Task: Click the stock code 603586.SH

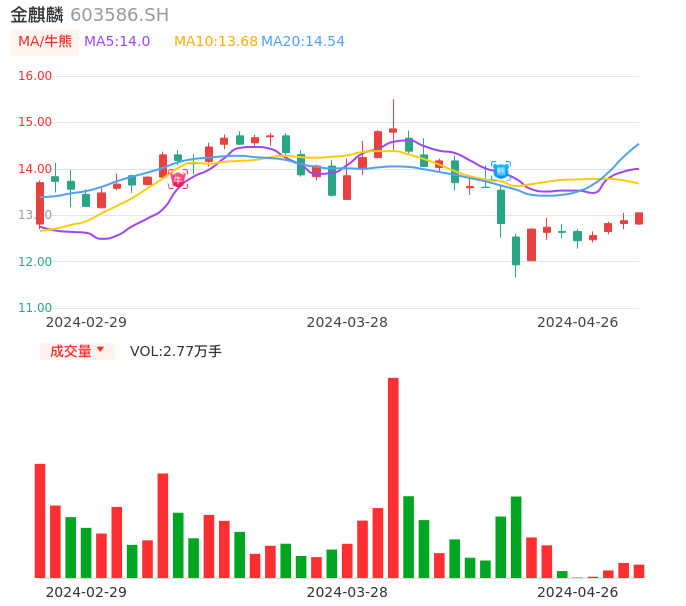Action: pos(119,15)
